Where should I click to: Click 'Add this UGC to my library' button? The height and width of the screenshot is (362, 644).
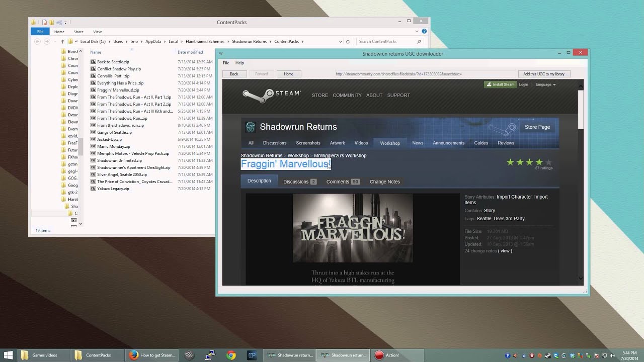click(544, 74)
